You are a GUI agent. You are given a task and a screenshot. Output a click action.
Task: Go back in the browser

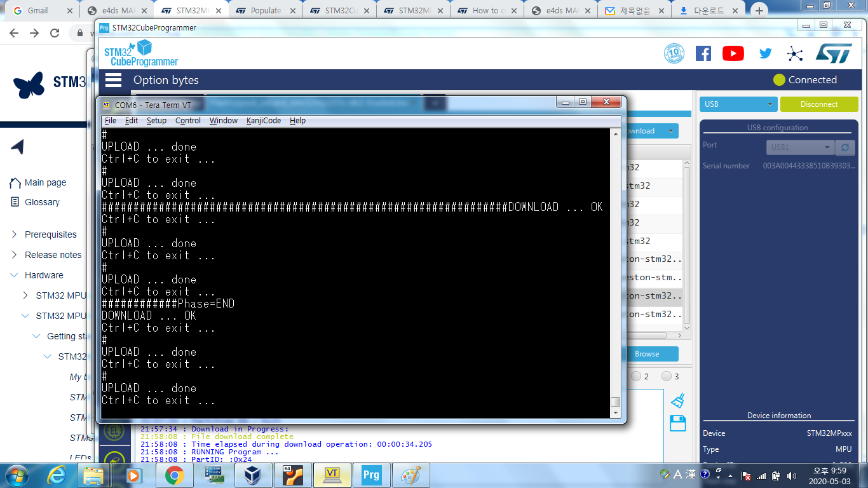(15, 33)
